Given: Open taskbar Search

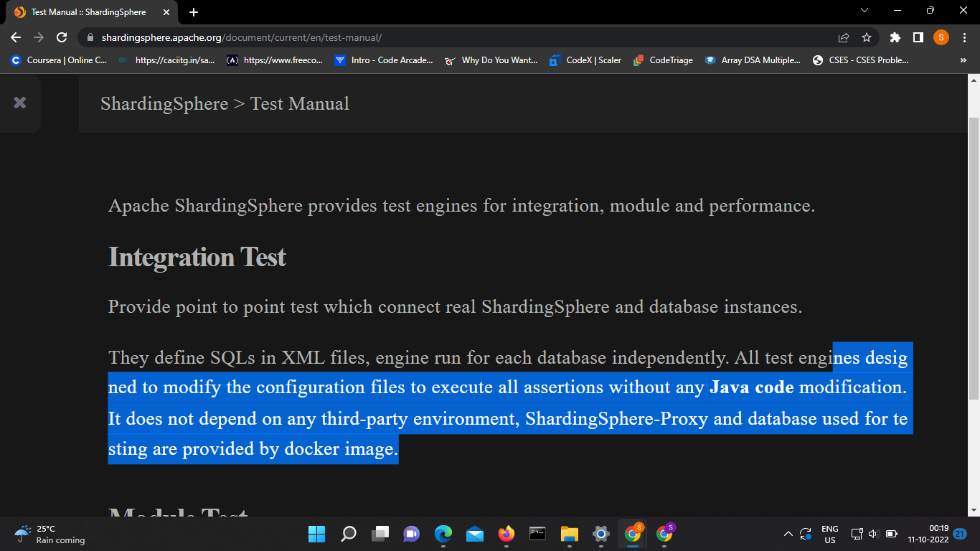Looking at the screenshot, I should click(x=348, y=534).
